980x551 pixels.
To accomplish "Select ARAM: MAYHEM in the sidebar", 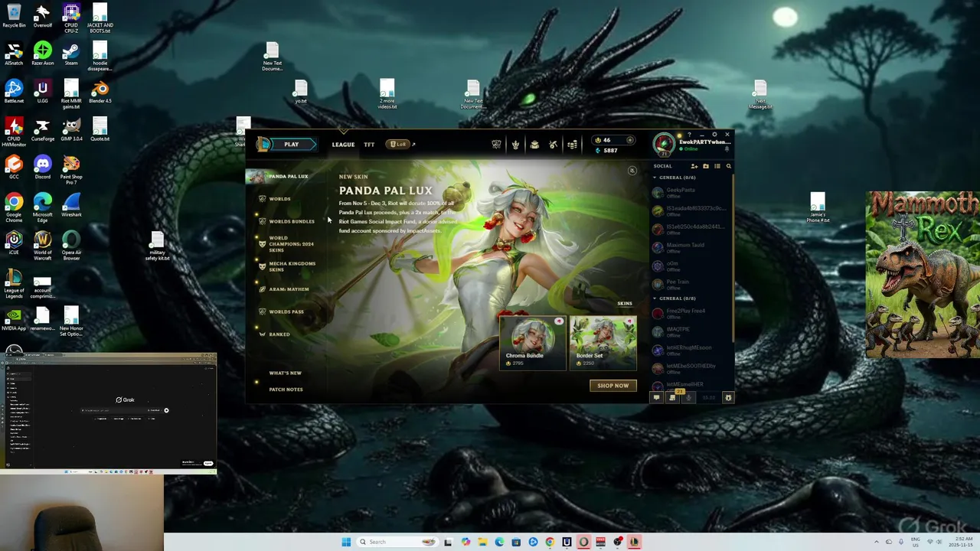I will click(x=289, y=289).
